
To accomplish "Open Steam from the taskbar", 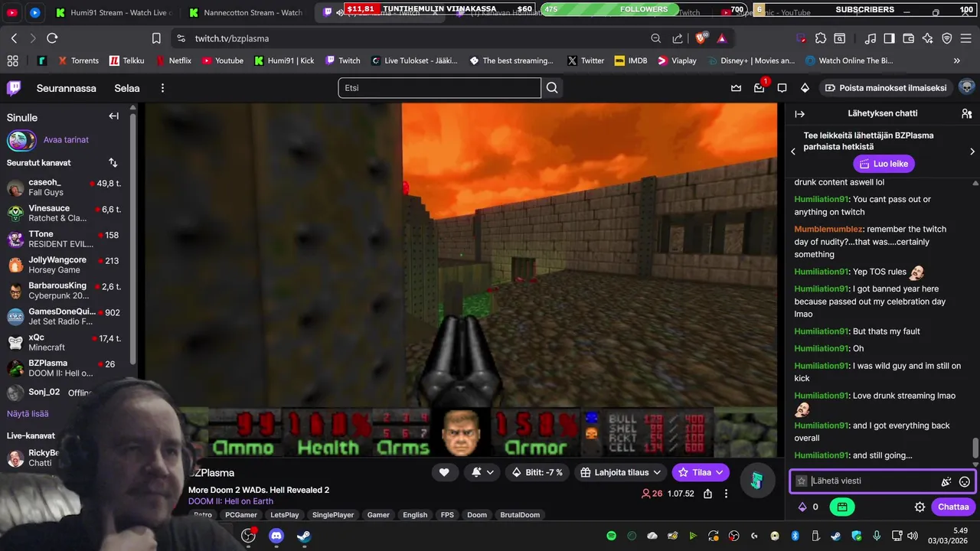I will (304, 536).
